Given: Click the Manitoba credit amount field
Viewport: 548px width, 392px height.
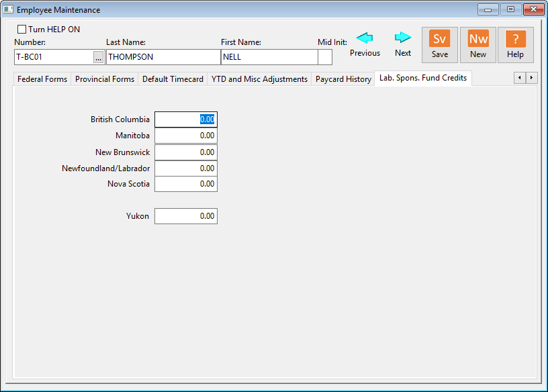Looking at the screenshot, I should click(186, 136).
